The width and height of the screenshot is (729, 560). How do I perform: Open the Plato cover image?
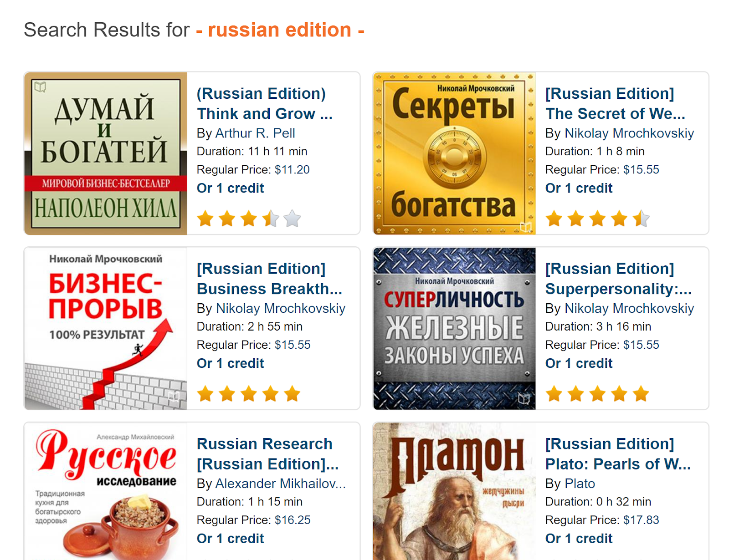(454, 492)
